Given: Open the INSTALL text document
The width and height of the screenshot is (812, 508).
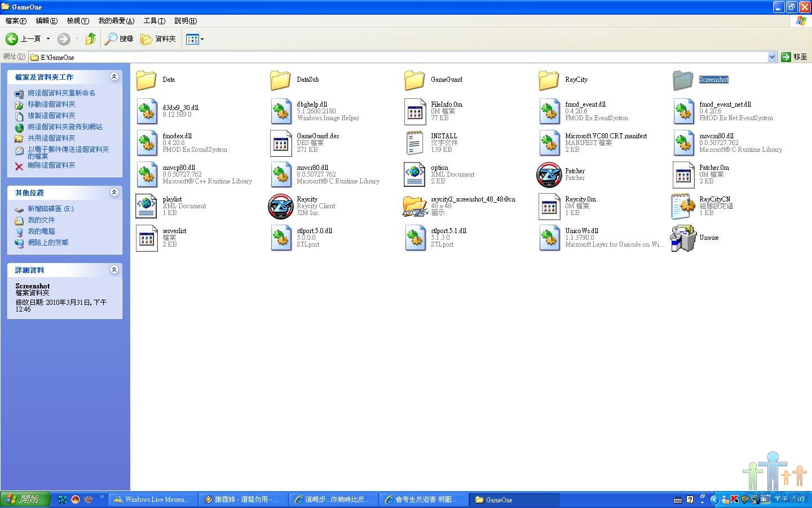Looking at the screenshot, I should 414,143.
